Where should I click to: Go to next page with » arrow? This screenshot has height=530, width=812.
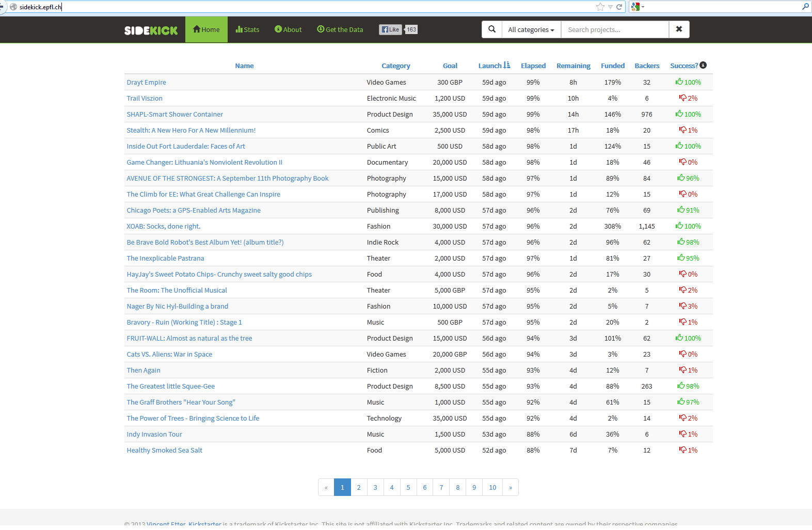[511, 487]
